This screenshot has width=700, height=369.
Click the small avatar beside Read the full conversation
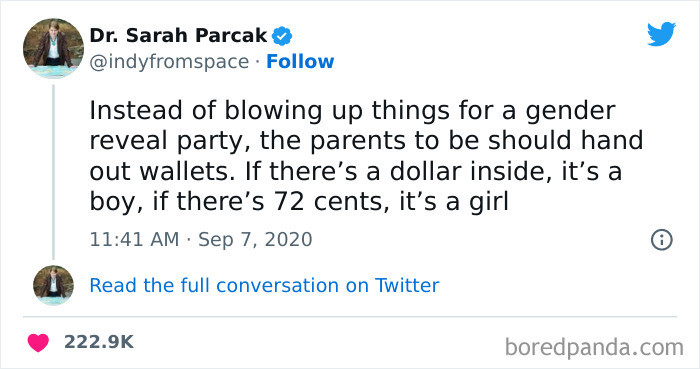(x=53, y=285)
